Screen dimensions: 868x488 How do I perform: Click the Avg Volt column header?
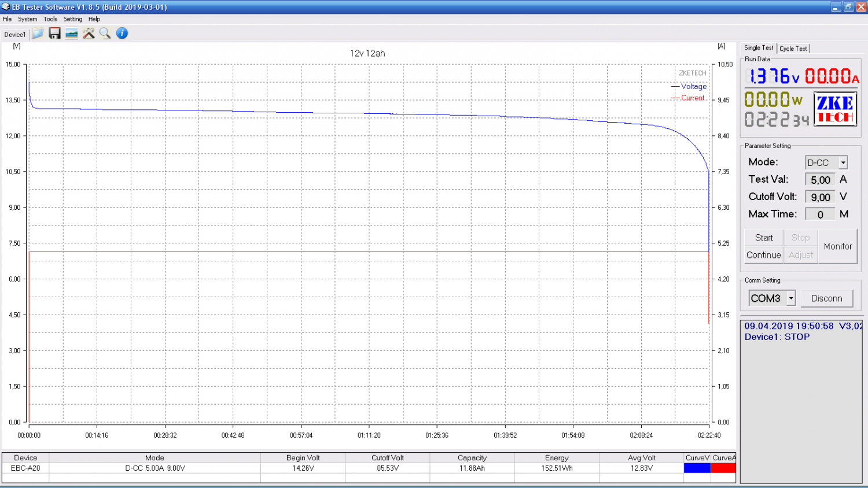(x=642, y=458)
